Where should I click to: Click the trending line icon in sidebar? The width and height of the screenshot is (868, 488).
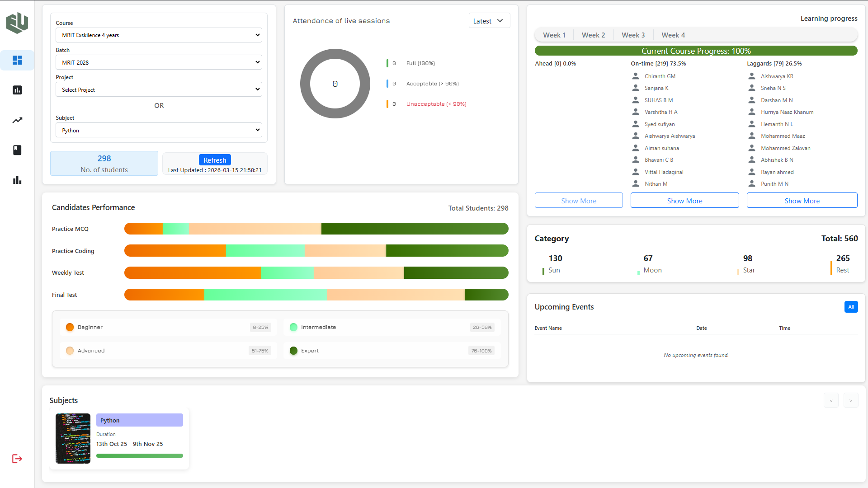[x=17, y=120]
